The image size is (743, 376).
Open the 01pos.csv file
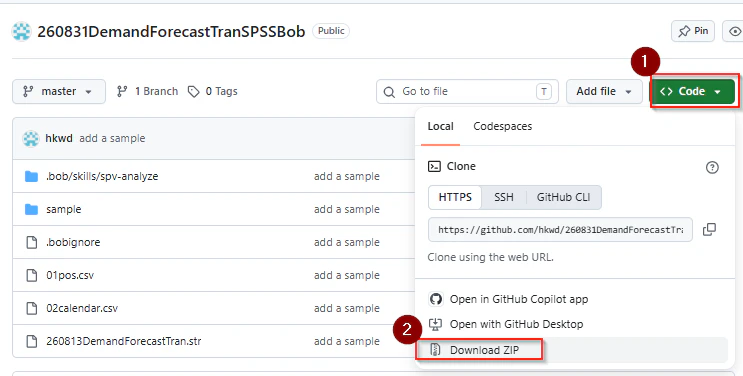(70, 275)
